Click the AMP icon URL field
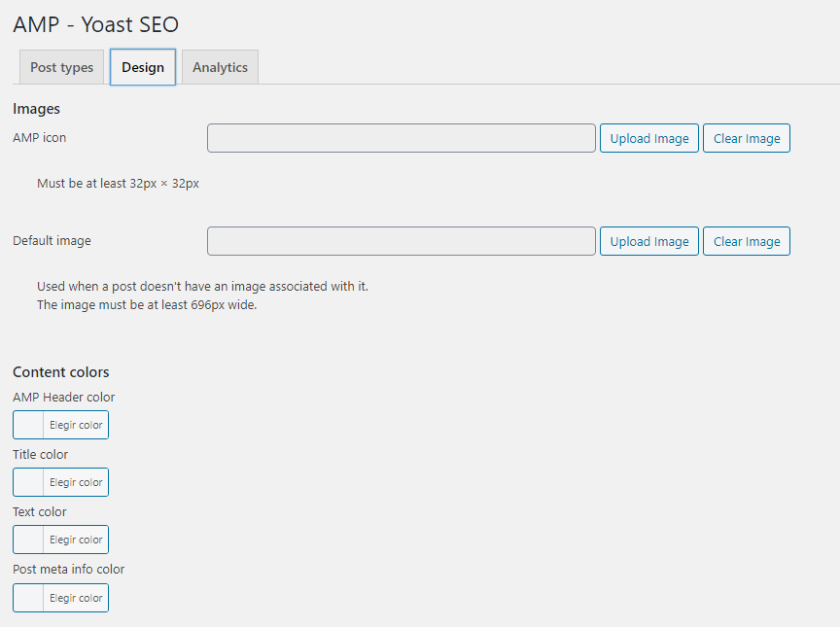 pyautogui.click(x=402, y=138)
